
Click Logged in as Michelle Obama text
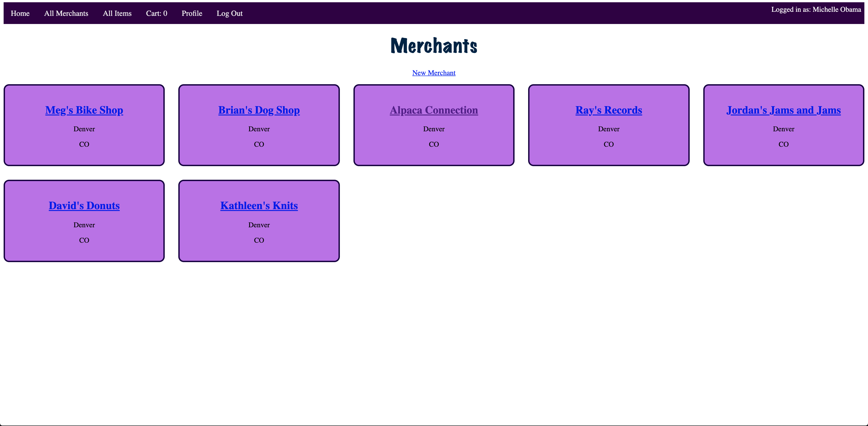click(816, 10)
